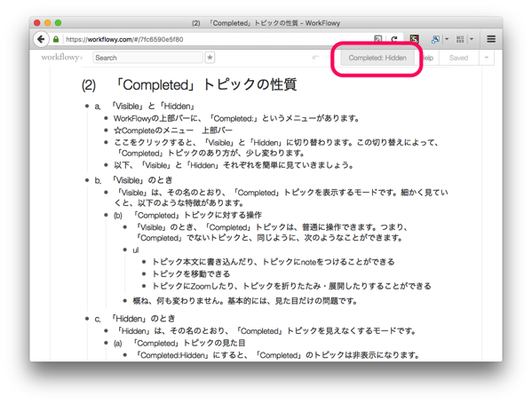Screen dimensions: 532x404
Task: Click into the WorkFlowy Search box
Action: pos(148,58)
